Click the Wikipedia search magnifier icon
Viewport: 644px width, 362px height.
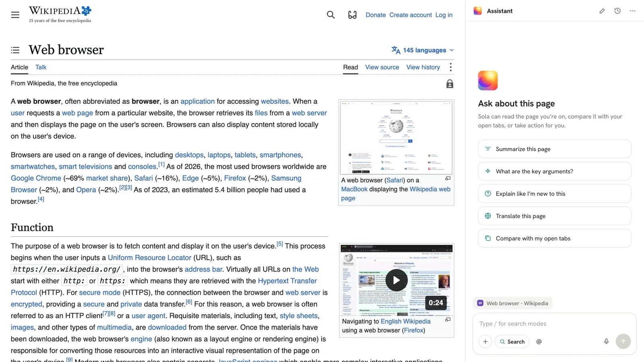[x=331, y=15]
